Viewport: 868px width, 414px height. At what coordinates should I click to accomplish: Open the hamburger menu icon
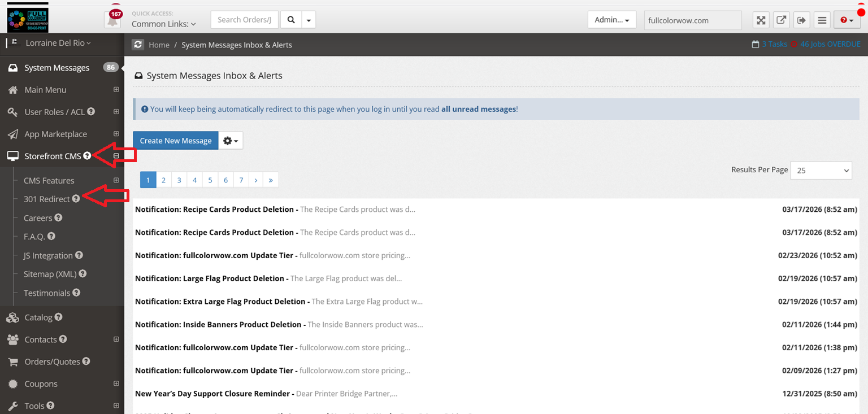[x=822, y=20]
